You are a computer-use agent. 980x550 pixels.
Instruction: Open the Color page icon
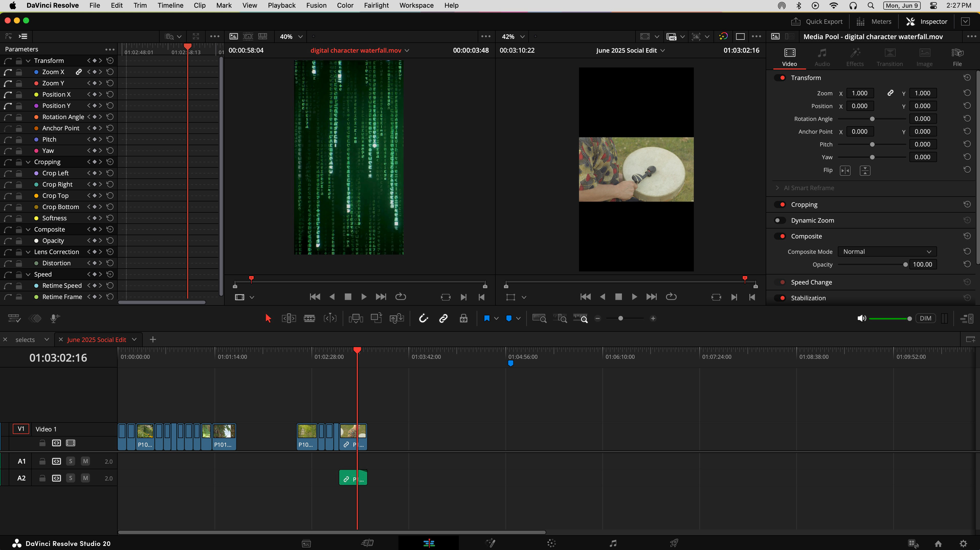(x=551, y=543)
